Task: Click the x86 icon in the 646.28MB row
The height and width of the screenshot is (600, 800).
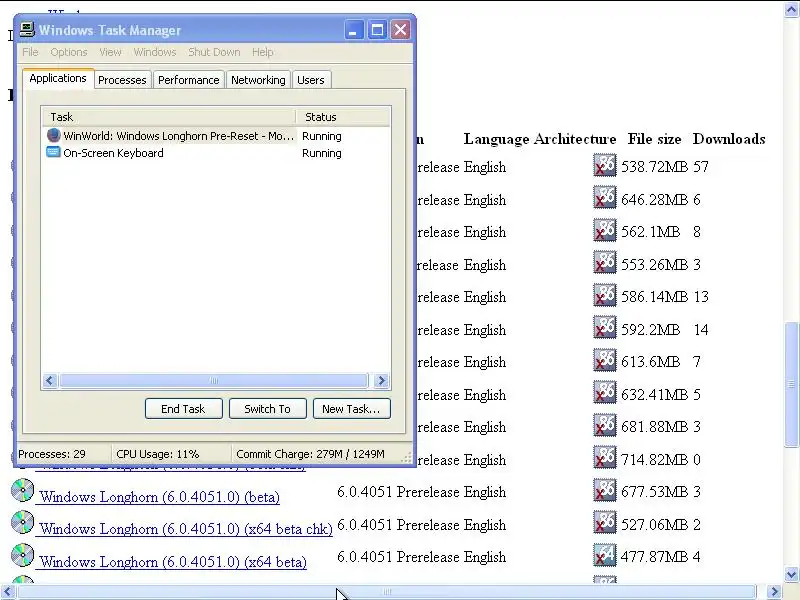Action: tap(605, 198)
